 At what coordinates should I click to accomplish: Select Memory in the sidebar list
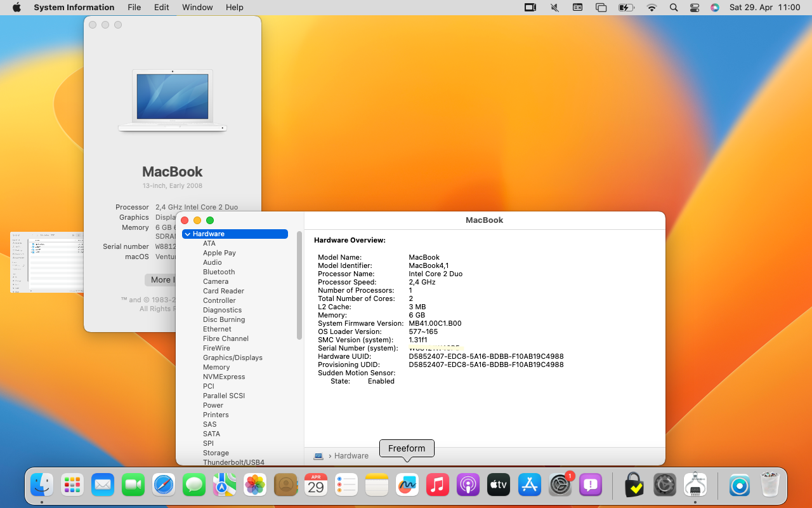pos(216,368)
